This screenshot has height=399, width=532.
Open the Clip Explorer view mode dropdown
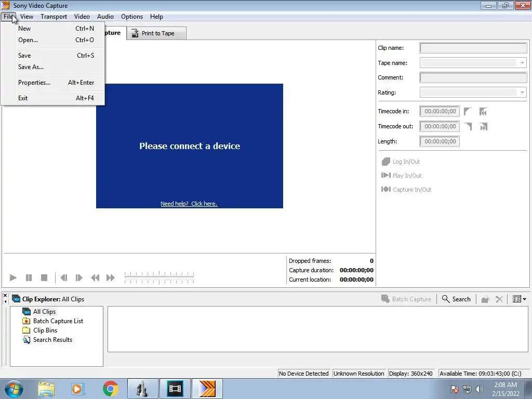pos(520,299)
